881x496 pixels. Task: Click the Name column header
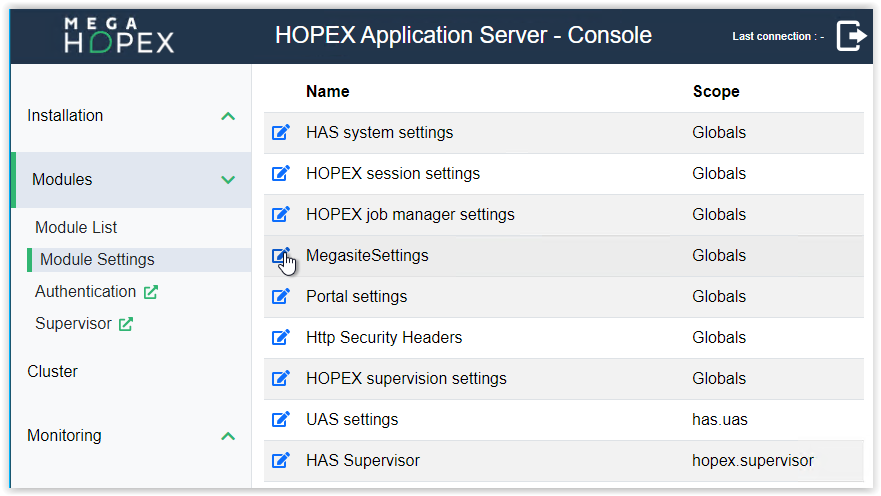327,91
